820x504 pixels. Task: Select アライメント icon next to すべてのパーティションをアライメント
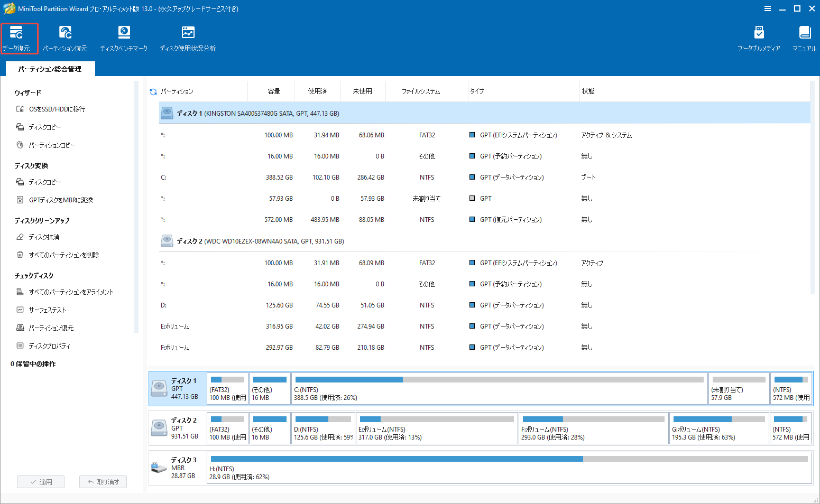tap(20, 291)
